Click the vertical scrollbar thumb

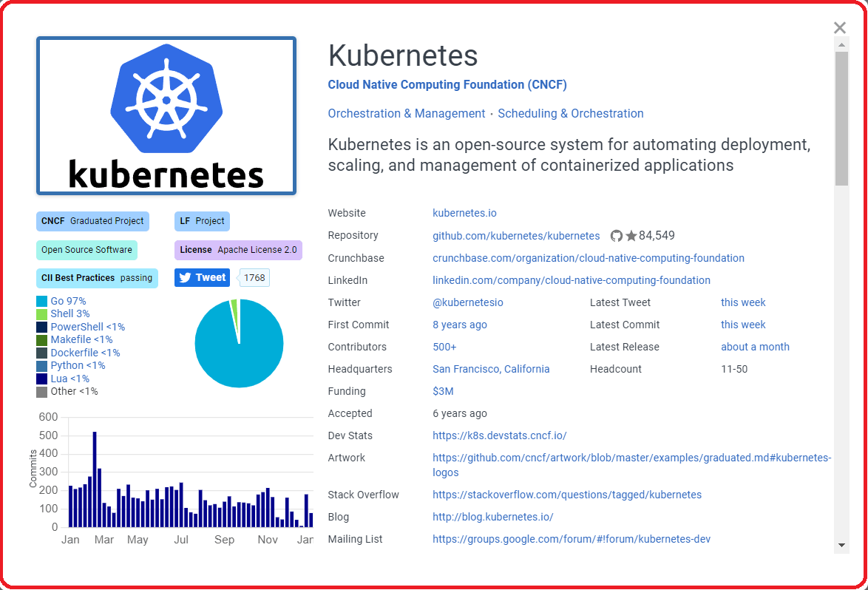841,118
